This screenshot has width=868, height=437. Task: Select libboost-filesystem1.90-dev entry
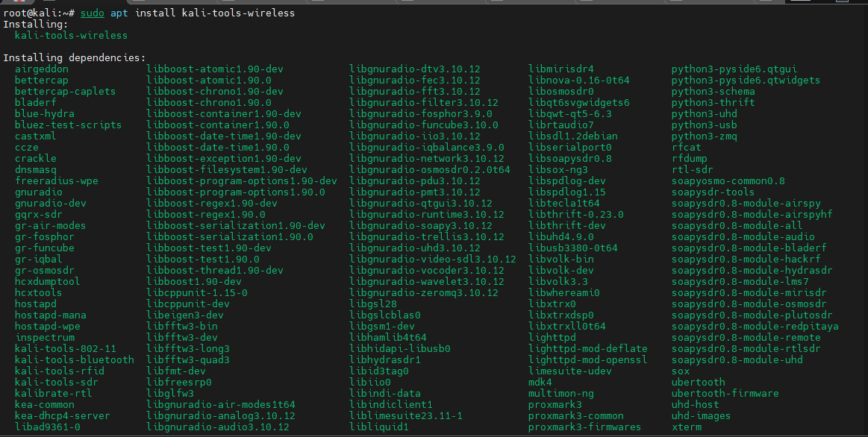point(226,170)
